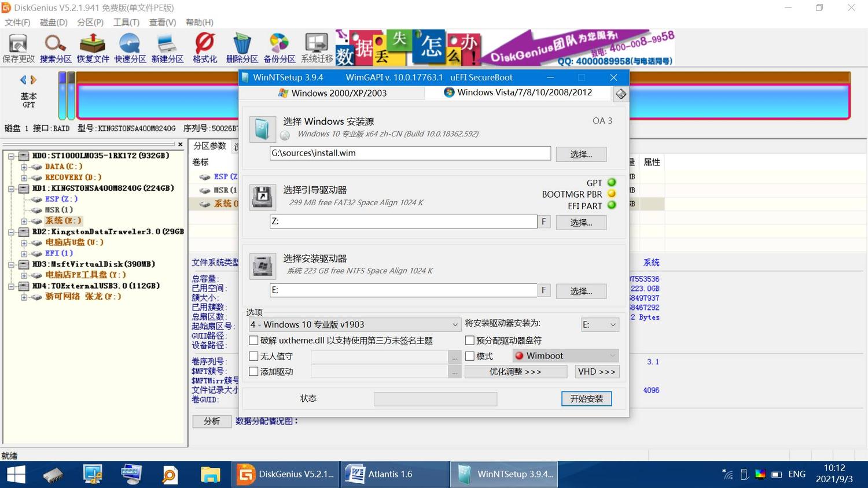
Task: Close the left disk tree panel
Action: coord(180,145)
